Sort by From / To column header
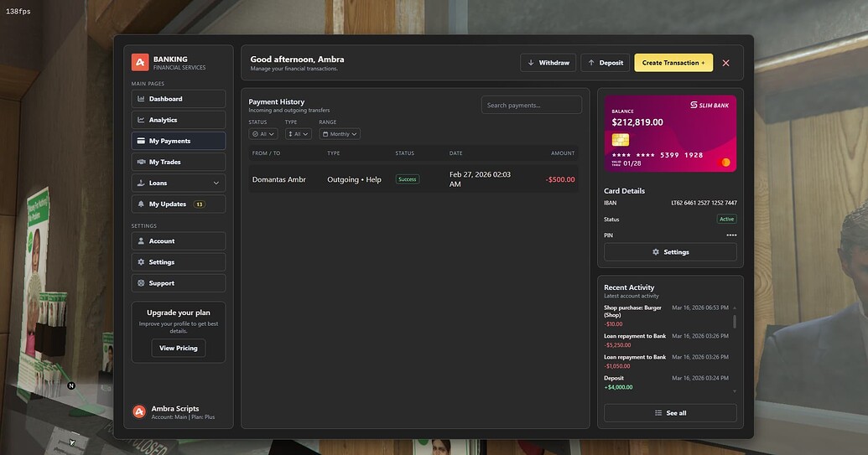 click(266, 153)
